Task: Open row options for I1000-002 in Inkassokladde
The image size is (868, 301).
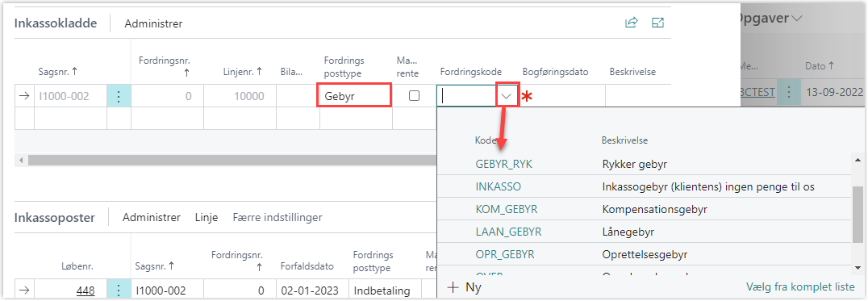Action: click(x=119, y=96)
